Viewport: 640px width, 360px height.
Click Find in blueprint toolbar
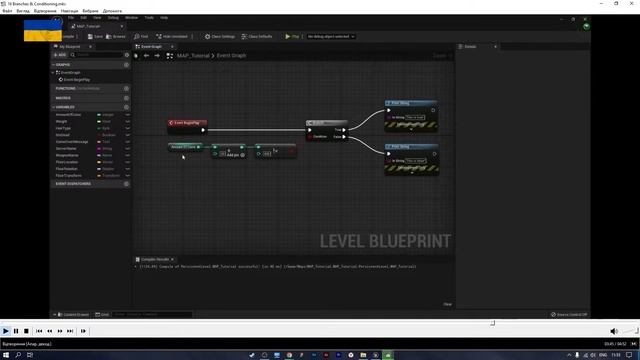point(141,36)
